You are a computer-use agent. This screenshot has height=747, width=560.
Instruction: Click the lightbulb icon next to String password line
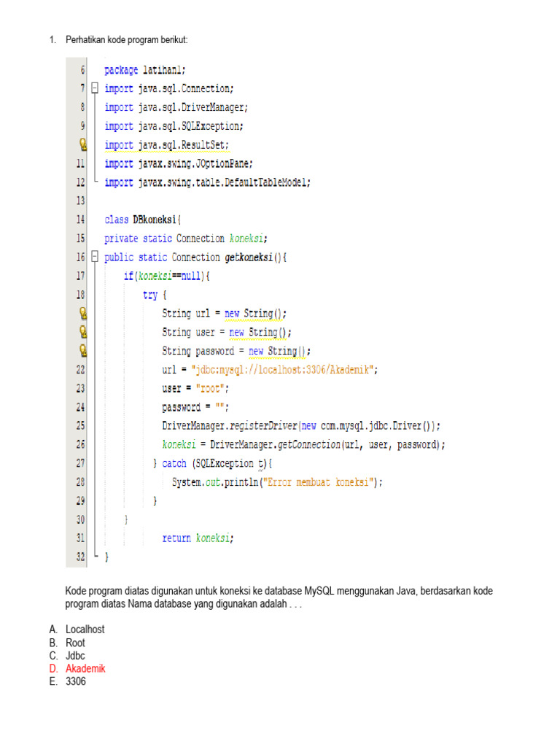tap(83, 351)
